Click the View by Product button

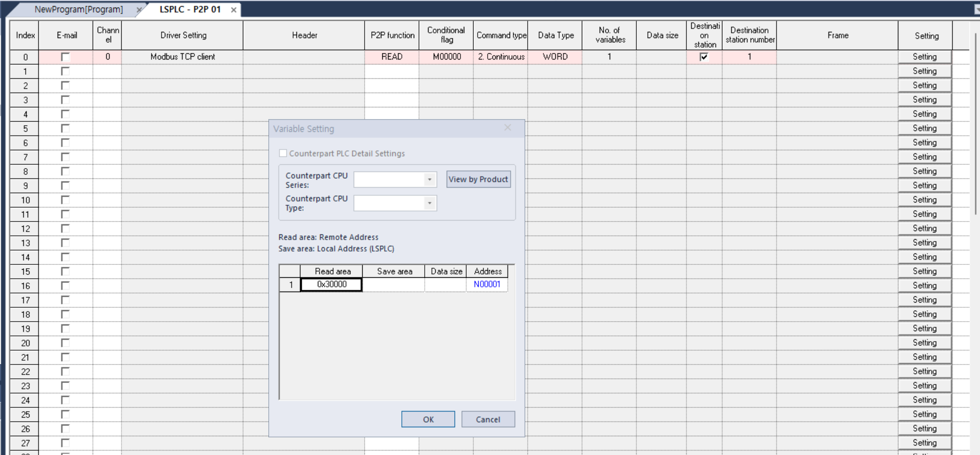pos(478,179)
